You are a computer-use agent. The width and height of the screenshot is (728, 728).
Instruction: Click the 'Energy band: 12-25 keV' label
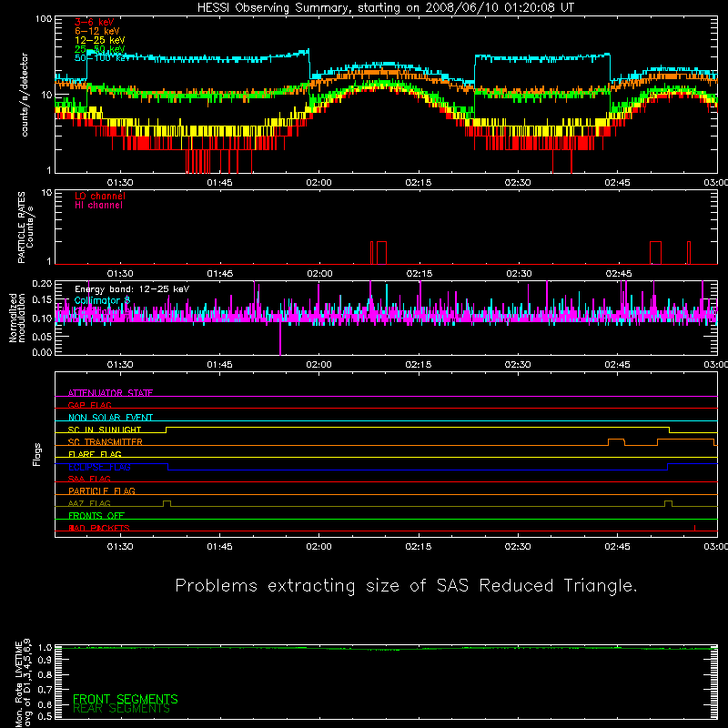click(132, 289)
